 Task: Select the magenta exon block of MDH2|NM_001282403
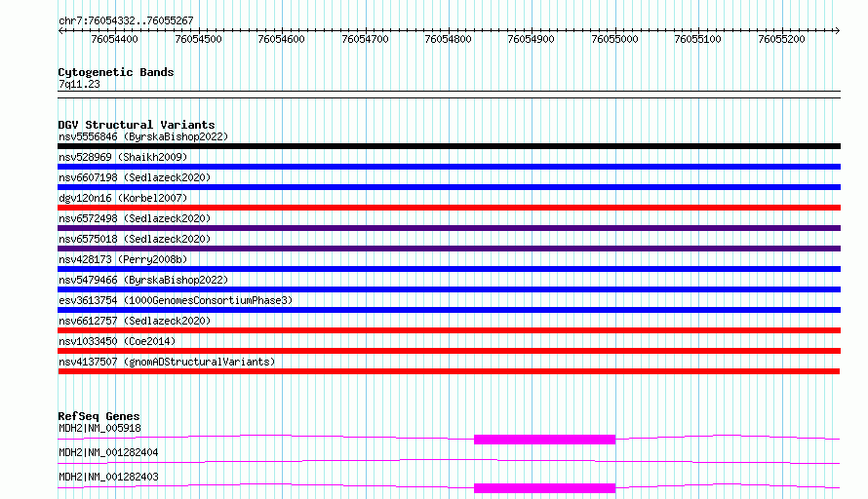(x=545, y=488)
